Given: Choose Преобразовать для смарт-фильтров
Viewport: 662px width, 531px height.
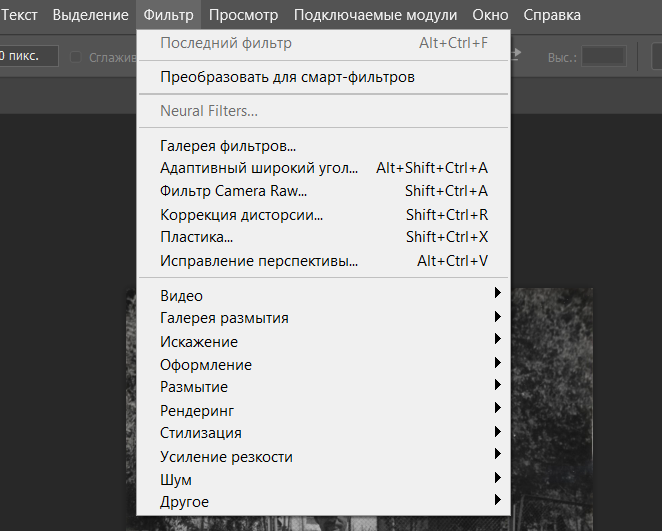Looking at the screenshot, I should coord(287,77).
